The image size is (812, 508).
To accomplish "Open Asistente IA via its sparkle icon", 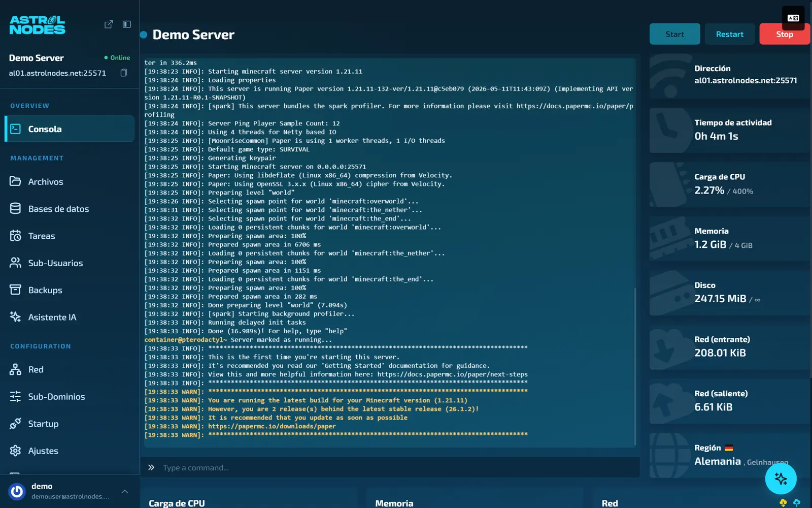I will 15,317.
